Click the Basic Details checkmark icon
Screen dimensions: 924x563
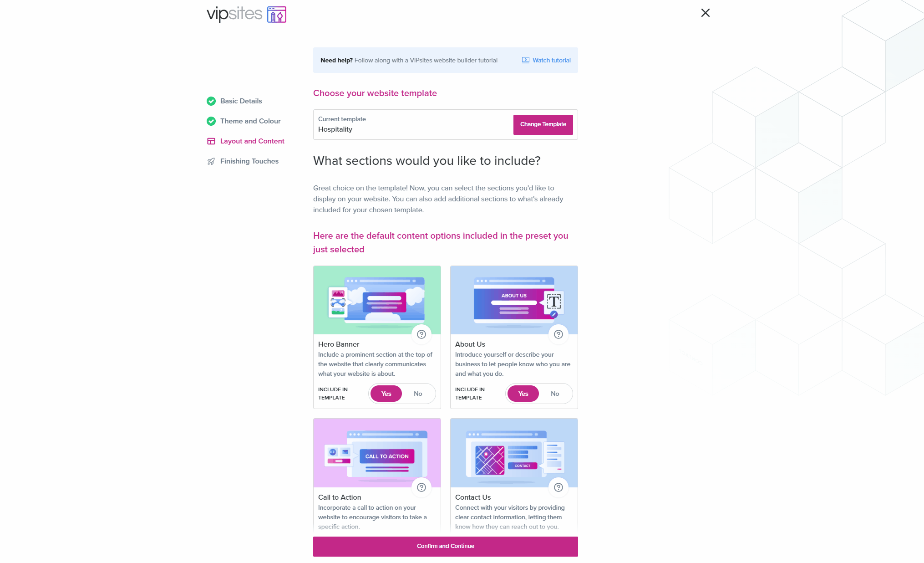pyautogui.click(x=211, y=101)
